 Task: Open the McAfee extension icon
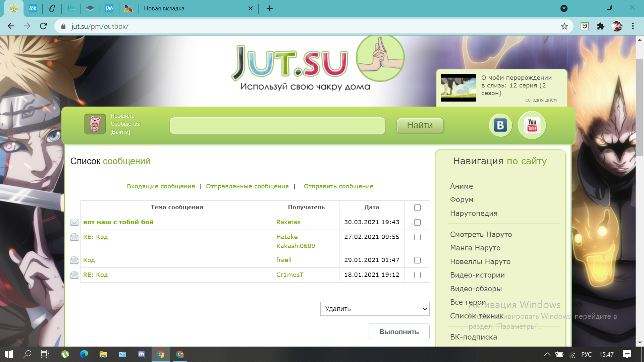tap(585, 26)
